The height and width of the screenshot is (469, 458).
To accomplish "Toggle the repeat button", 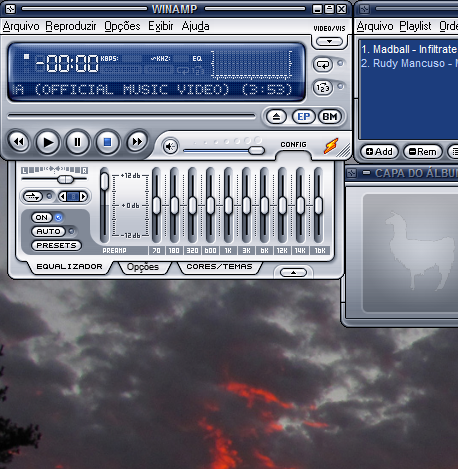I will tap(323, 64).
